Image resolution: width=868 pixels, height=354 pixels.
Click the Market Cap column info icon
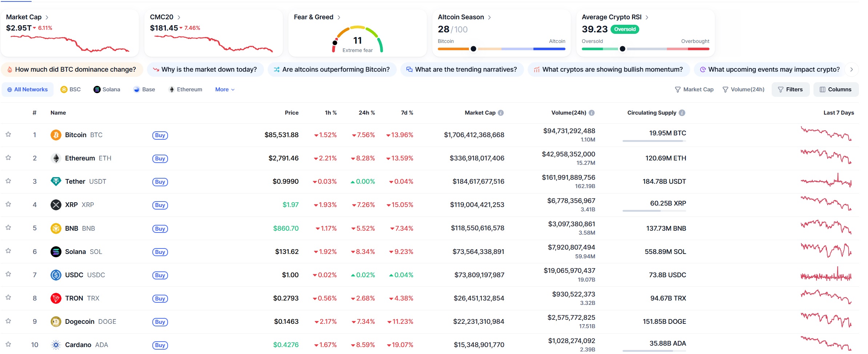pyautogui.click(x=501, y=113)
